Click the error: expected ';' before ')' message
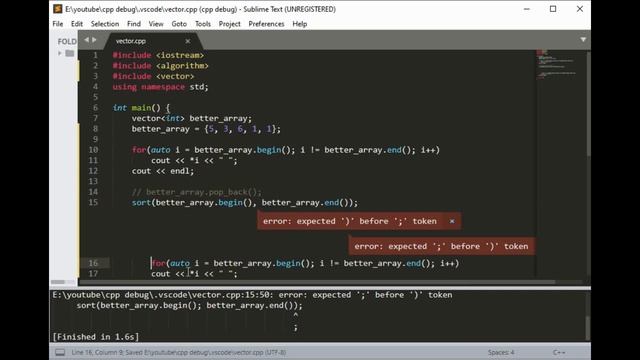Viewport: 640px width, 360px height. 441,247
